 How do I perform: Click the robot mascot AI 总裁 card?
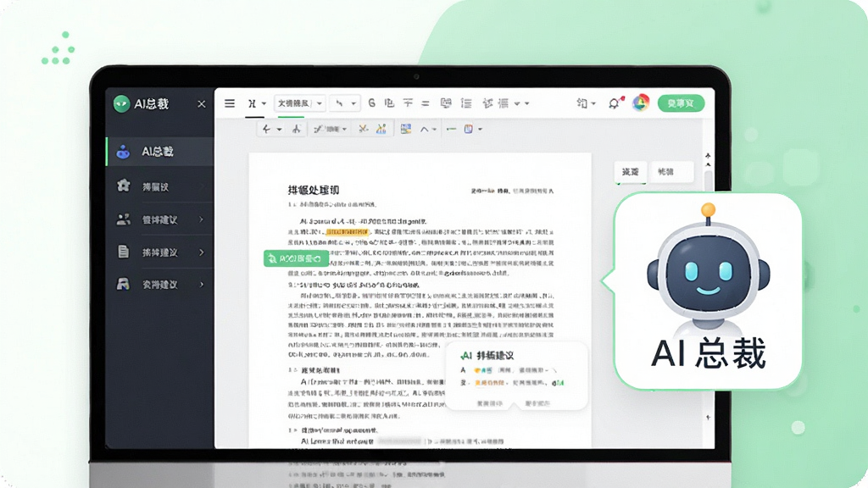708,291
